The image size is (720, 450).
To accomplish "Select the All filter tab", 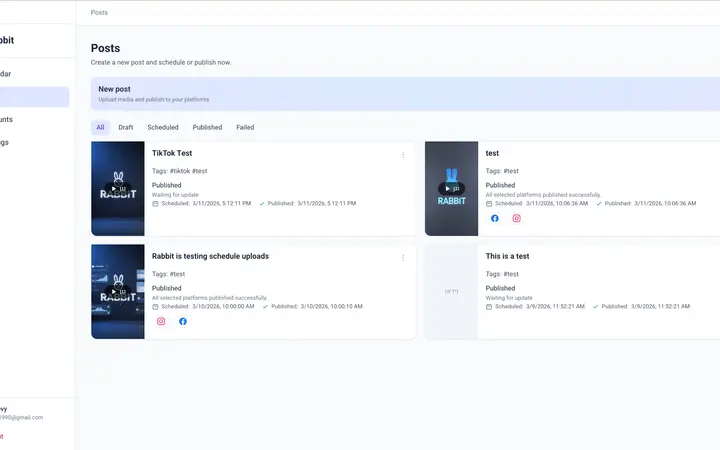I will (x=100, y=128).
